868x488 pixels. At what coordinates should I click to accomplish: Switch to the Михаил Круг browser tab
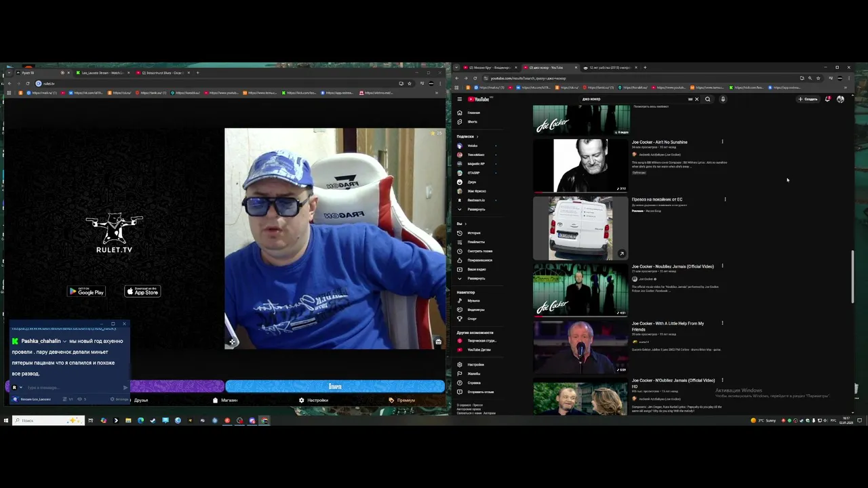(490, 68)
